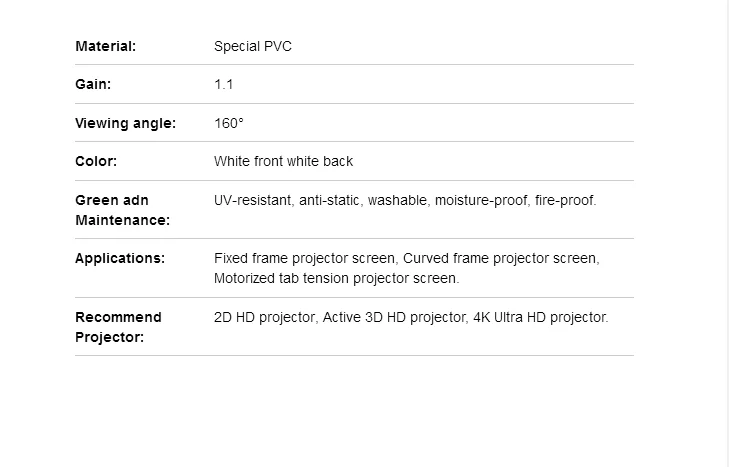The height and width of the screenshot is (467, 729).
Task: Click the "2D HD projector" text
Action: (265, 317)
